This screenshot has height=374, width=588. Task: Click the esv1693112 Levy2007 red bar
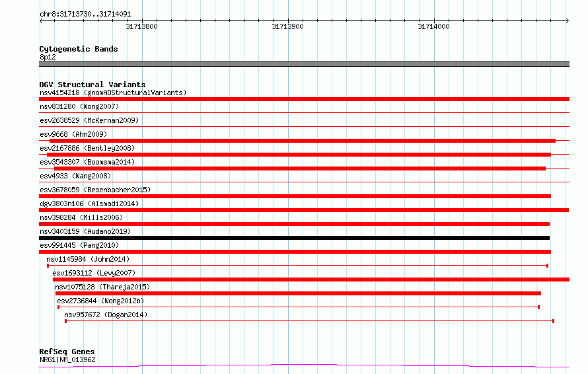[311, 280]
